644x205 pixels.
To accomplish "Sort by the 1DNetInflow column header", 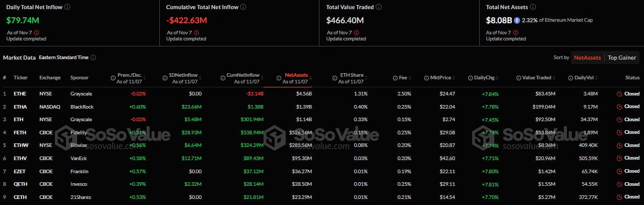I will [182, 78].
